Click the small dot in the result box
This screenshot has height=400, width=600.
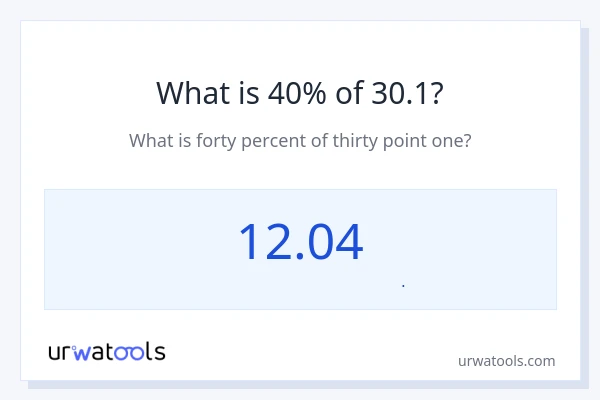403,286
